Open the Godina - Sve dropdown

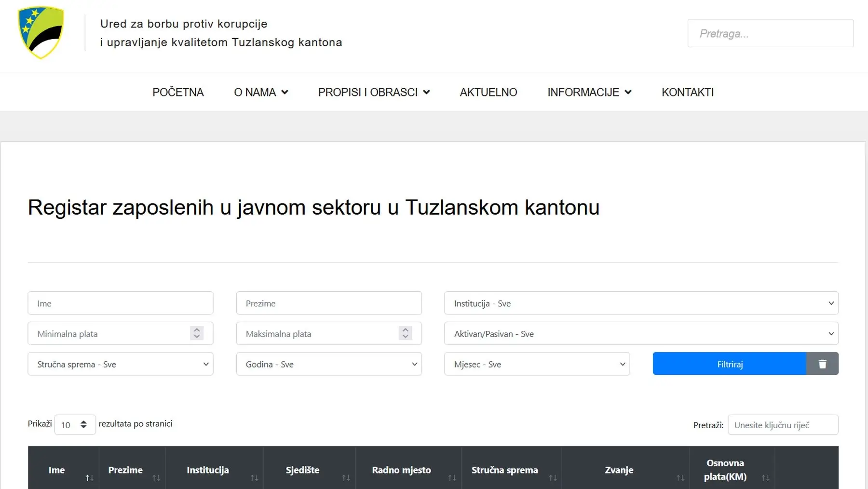click(x=328, y=364)
